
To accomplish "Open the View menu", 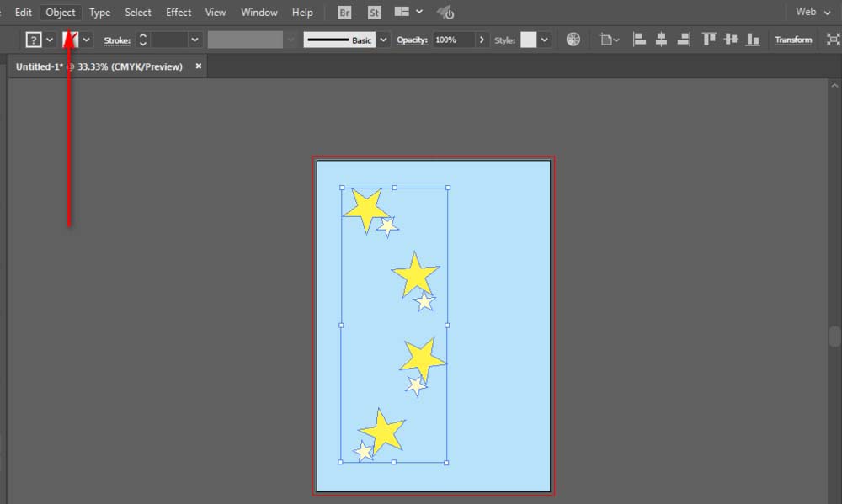I will (216, 13).
